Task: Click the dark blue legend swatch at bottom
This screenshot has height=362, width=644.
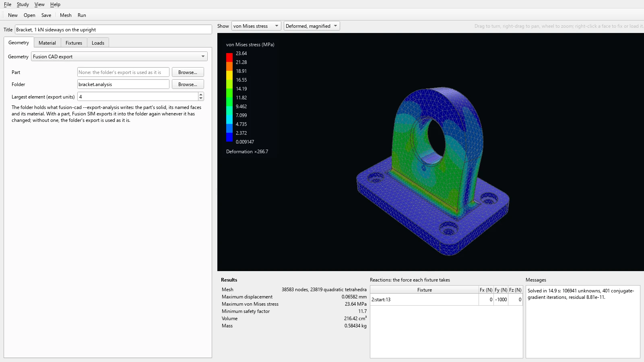Action: [229, 137]
